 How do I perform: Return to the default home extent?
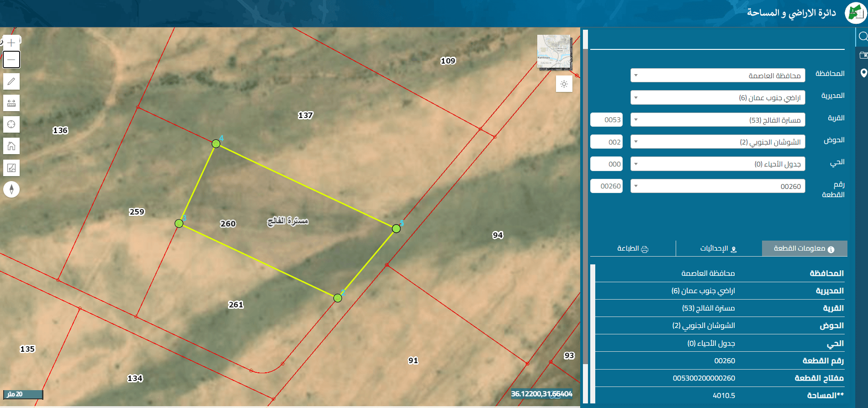point(11,146)
